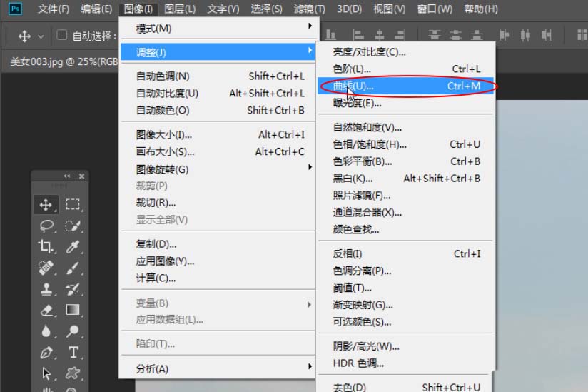Screen dimensions: 588x392
Task: Select the Spot Healing Brush tool
Action: pyautogui.click(x=46, y=268)
